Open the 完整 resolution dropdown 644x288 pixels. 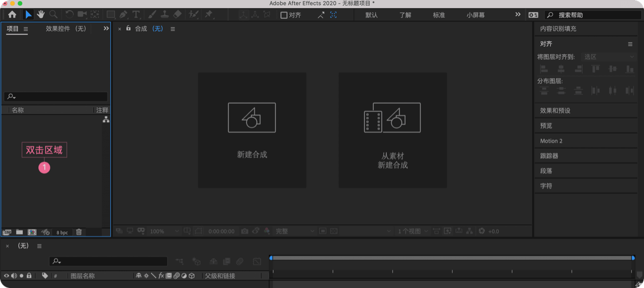click(295, 231)
